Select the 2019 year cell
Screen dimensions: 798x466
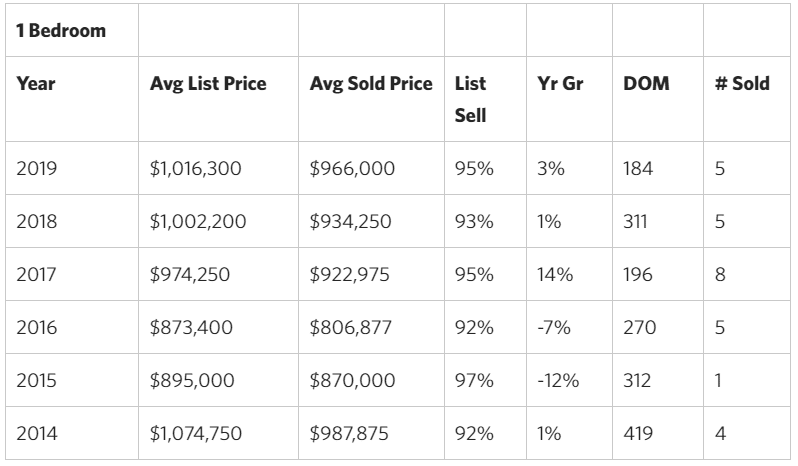37,170
